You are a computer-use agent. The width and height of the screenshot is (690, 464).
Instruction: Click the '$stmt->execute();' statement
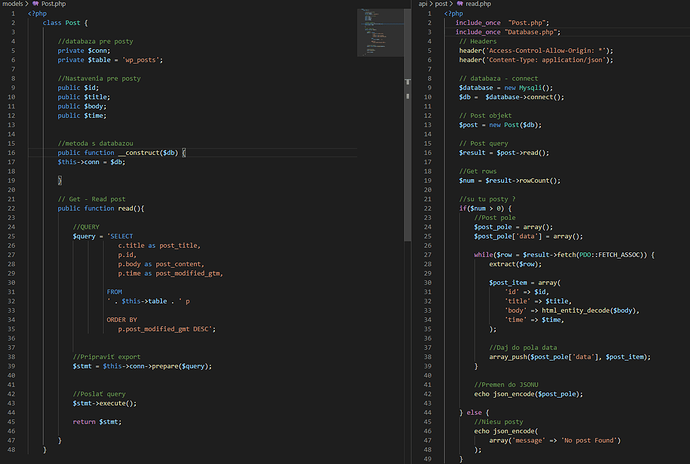pos(105,403)
